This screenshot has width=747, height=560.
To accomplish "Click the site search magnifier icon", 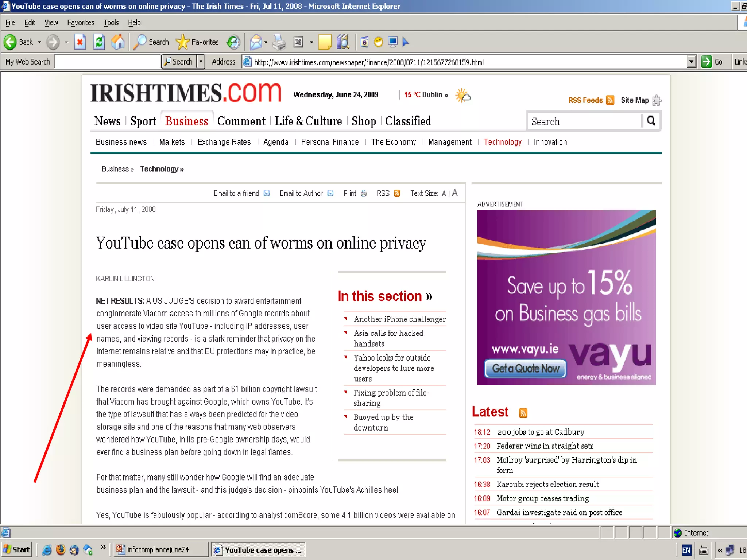I will (x=651, y=121).
